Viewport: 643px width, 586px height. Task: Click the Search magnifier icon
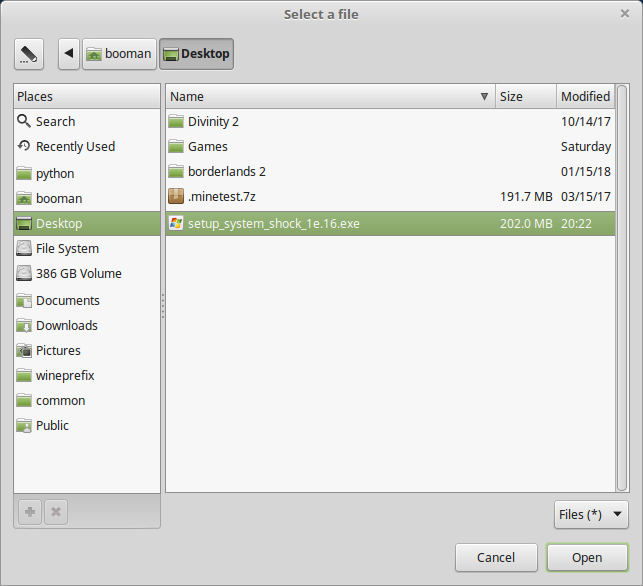click(24, 121)
